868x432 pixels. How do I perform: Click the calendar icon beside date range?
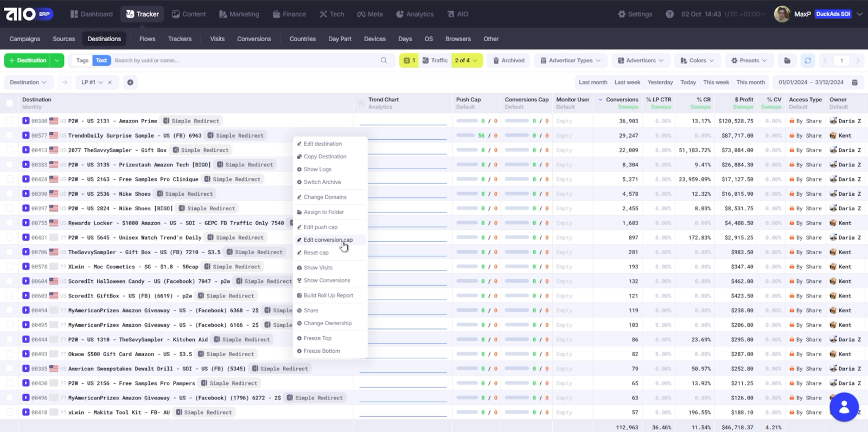pyautogui.click(x=855, y=82)
